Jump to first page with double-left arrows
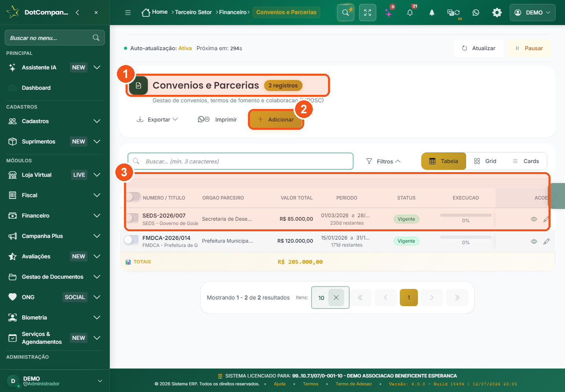This screenshot has height=392, width=565. 360,298
